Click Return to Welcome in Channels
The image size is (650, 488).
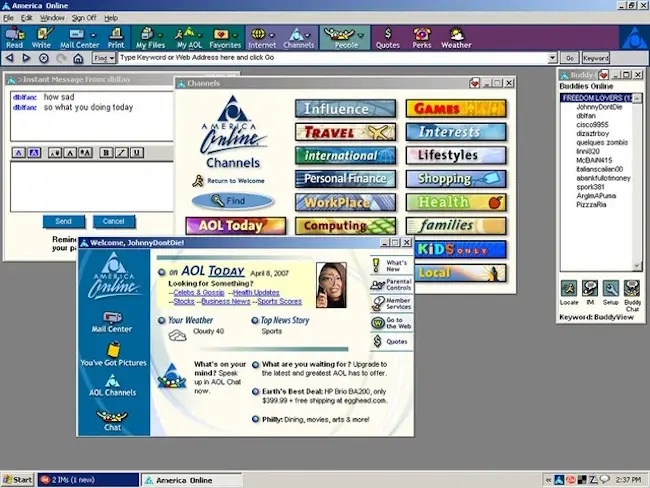[x=228, y=181]
